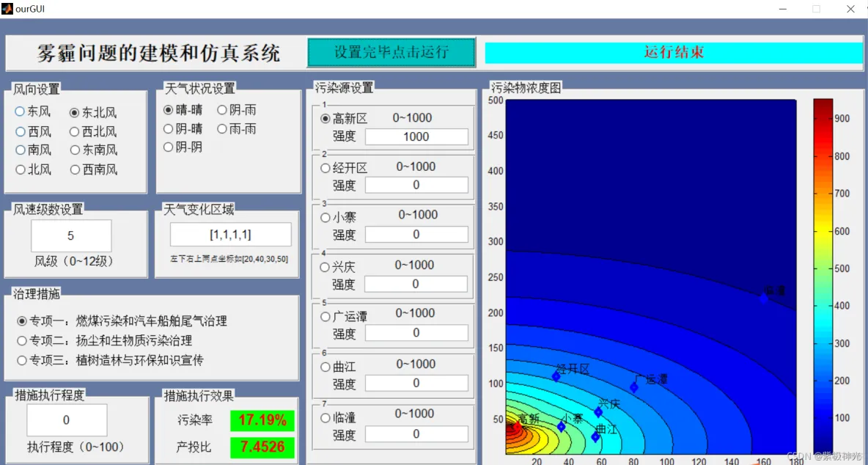Screen dimensions: 868x465
Task: Click the hint text 左下右上两点坐标如[20,40,30,50]
Action: pos(229,258)
